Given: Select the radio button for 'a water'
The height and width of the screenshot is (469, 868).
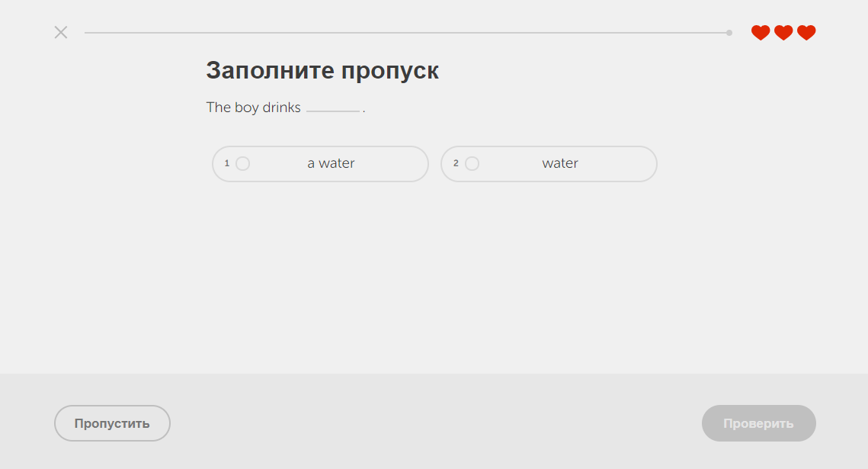Looking at the screenshot, I should 242,163.
